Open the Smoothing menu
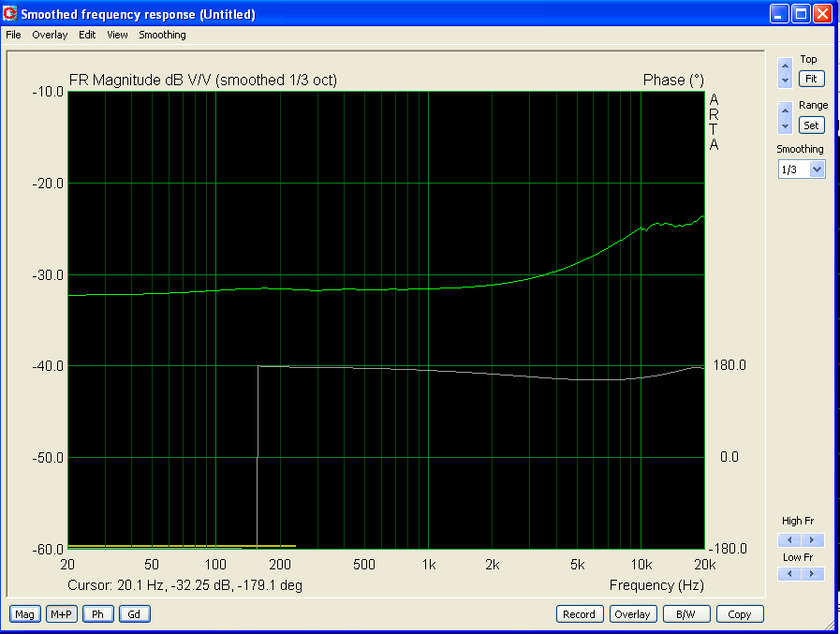The image size is (840, 634). click(x=162, y=35)
